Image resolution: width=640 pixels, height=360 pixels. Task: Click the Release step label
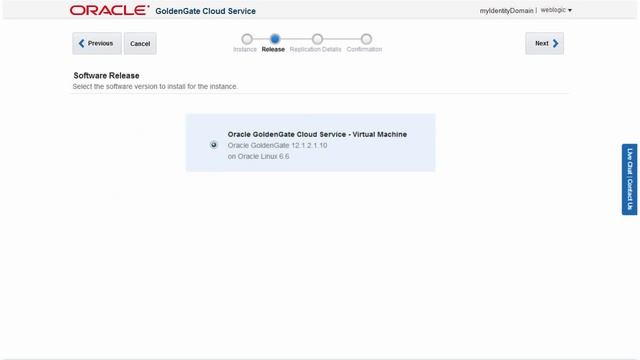[273, 49]
